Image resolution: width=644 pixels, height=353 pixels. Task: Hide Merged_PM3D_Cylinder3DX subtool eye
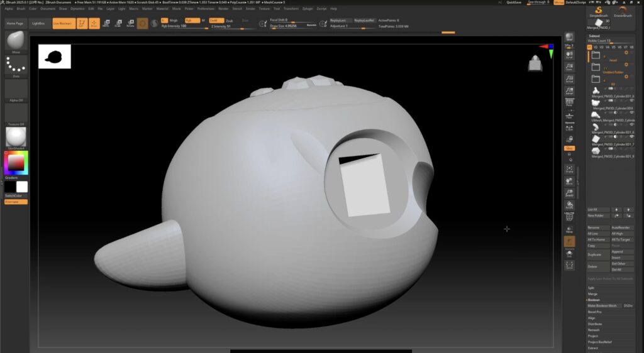pyautogui.click(x=631, y=101)
